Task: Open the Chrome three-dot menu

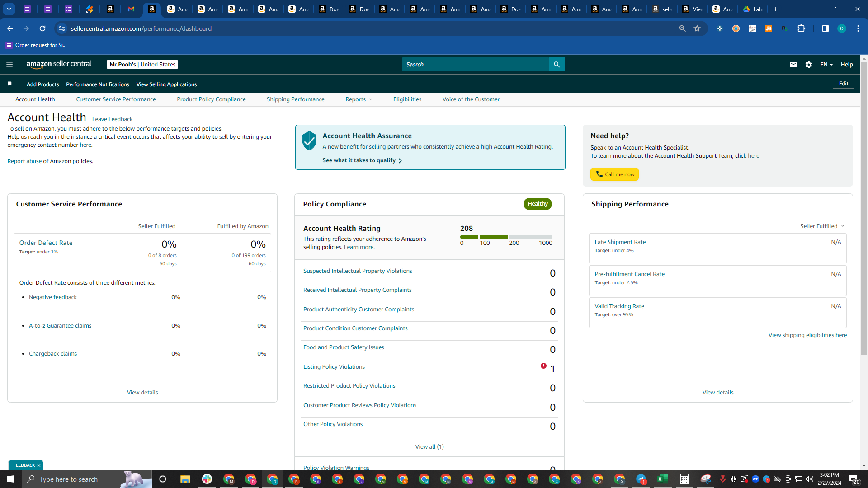Action: coord(858,28)
